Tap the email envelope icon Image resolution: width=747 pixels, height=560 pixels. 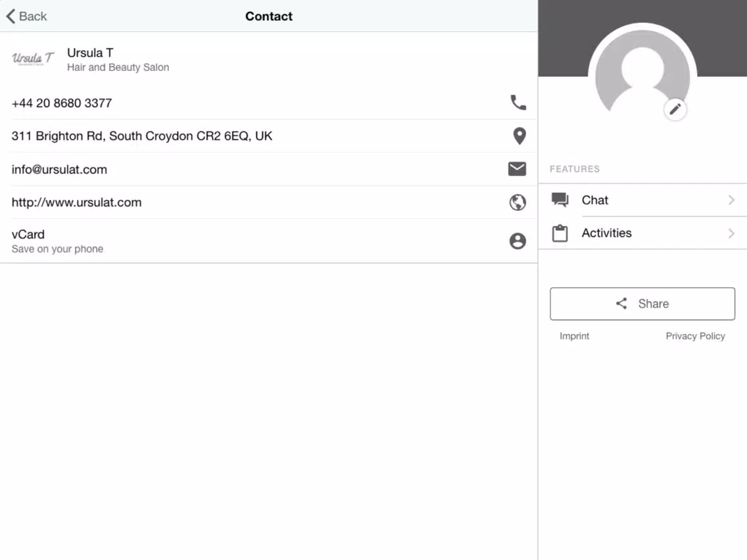[517, 169]
